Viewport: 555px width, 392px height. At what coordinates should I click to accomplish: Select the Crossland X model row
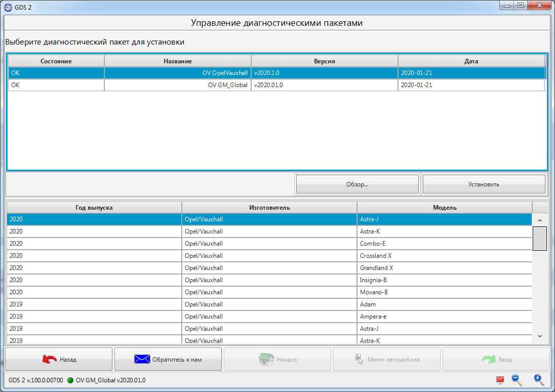click(269, 256)
